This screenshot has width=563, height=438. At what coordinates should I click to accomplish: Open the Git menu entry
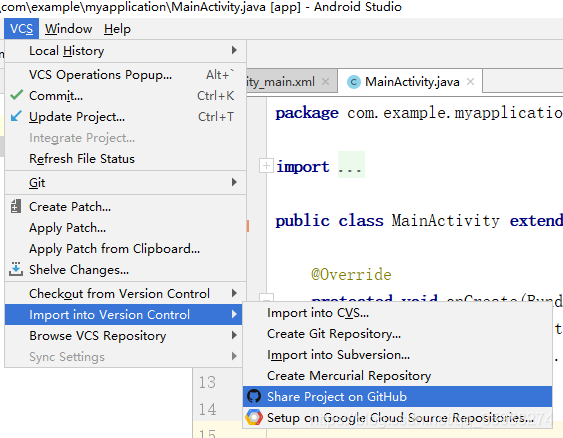[126, 182]
